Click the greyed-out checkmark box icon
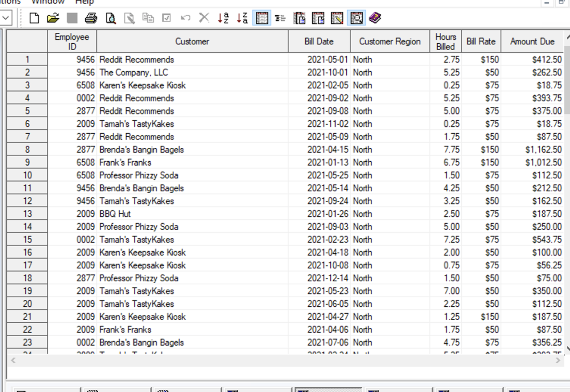This screenshot has height=392, width=570. [166, 18]
